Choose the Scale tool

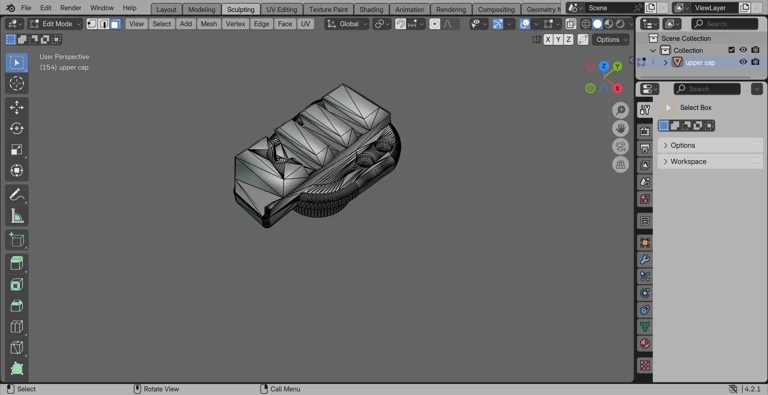17,149
